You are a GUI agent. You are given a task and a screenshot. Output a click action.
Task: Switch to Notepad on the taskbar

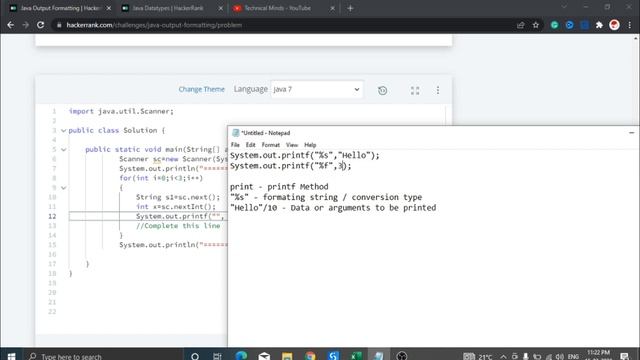378,356
